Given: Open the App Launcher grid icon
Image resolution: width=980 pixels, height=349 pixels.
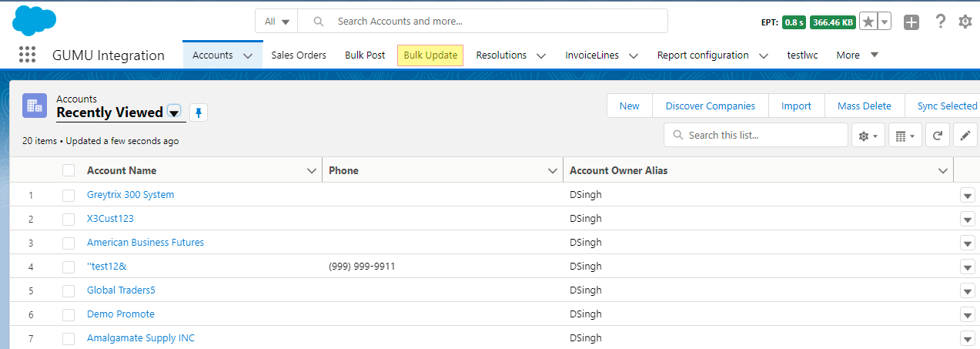Looking at the screenshot, I should 27,55.
